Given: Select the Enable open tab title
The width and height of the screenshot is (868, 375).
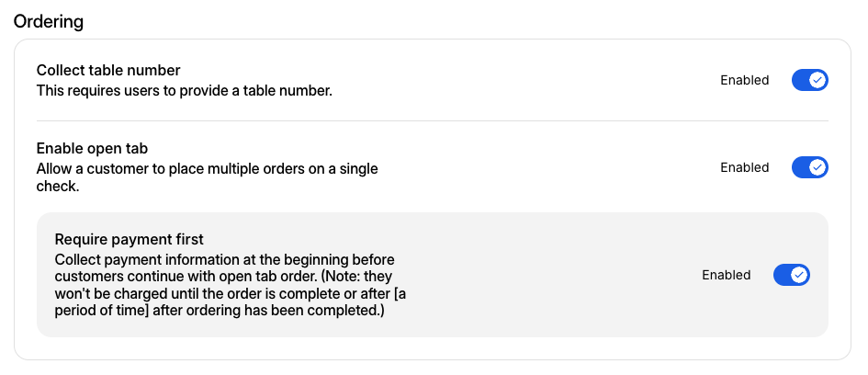Looking at the screenshot, I should 92,148.
